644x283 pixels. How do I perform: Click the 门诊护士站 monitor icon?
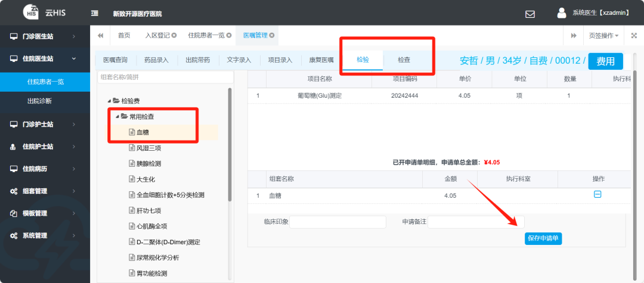pos(14,125)
